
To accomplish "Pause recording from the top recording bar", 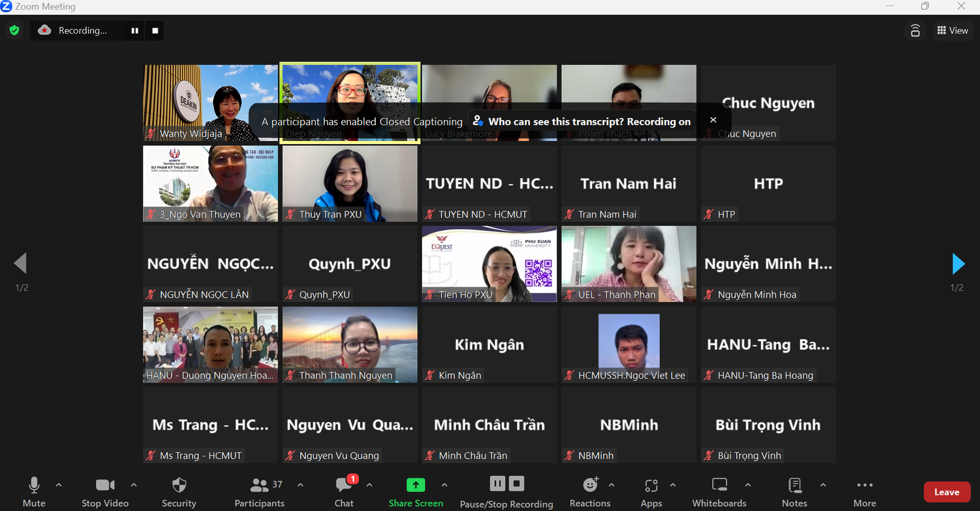I will click(135, 31).
